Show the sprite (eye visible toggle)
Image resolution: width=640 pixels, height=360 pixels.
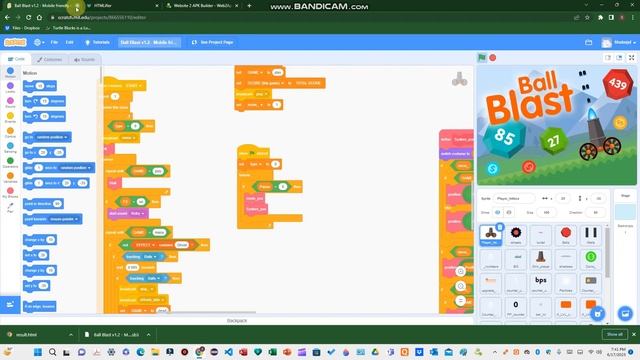click(x=497, y=212)
